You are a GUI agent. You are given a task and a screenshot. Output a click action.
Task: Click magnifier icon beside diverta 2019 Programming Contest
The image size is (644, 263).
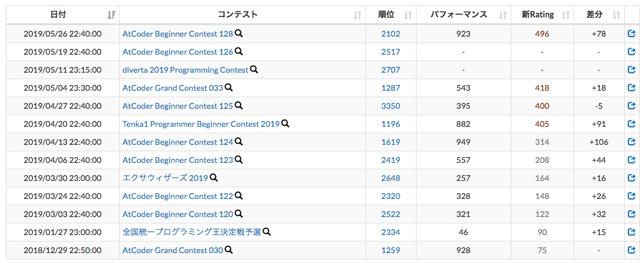pos(254,69)
